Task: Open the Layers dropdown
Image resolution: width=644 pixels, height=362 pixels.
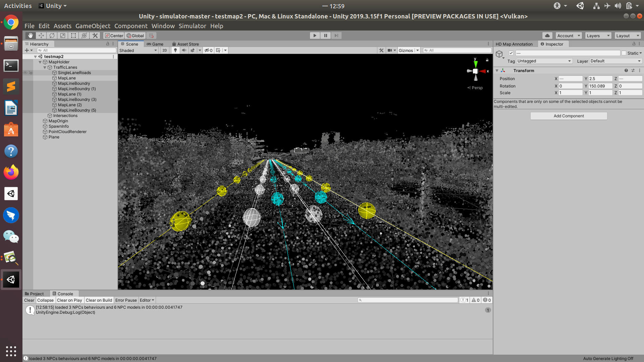Action: (598, 36)
